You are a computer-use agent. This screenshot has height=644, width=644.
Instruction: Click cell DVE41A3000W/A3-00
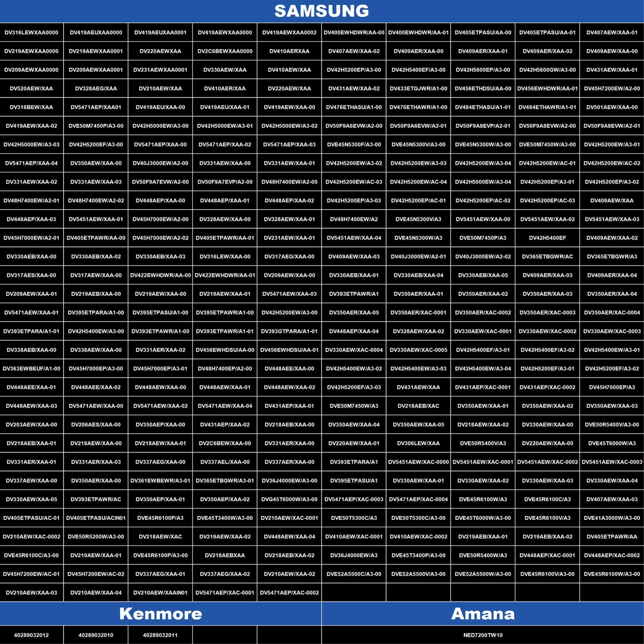click(612, 518)
